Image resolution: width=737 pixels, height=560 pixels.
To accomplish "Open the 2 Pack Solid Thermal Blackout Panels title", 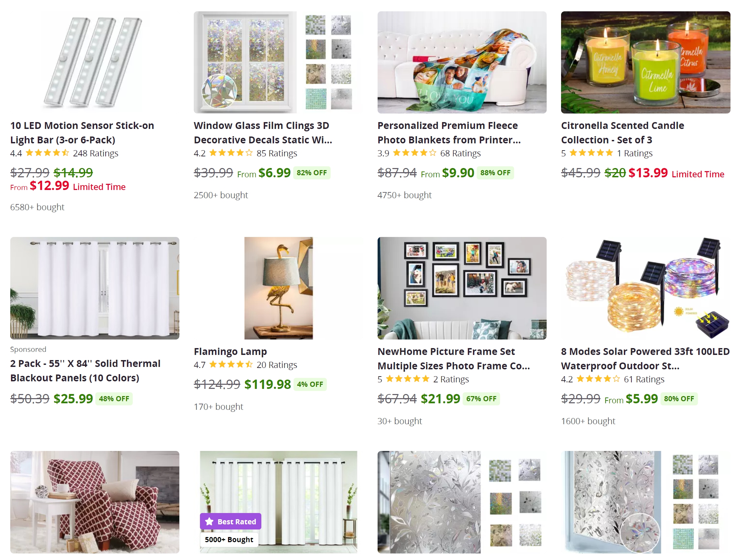I will click(85, 371).
